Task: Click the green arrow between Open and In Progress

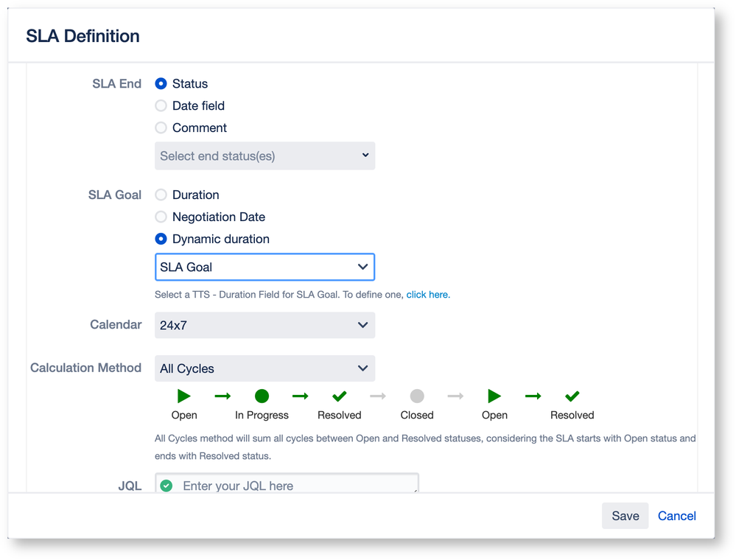Action: [x=222, y=396]
